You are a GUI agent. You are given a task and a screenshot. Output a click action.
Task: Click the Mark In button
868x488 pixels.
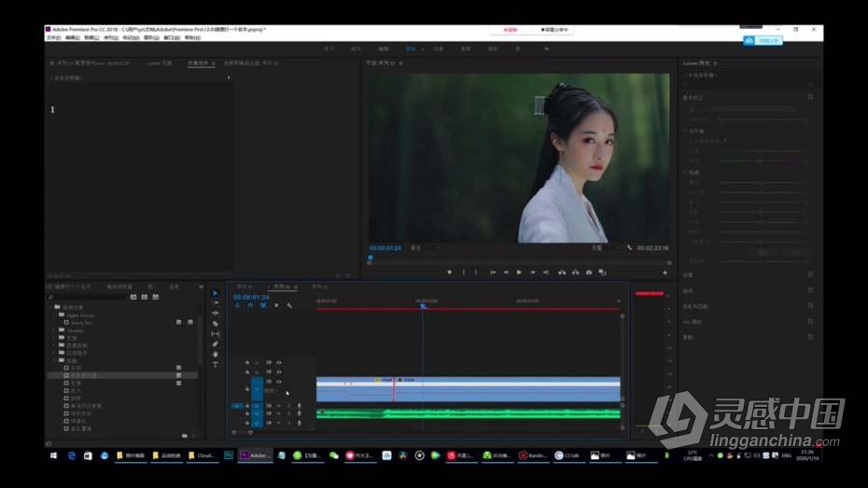463,272
